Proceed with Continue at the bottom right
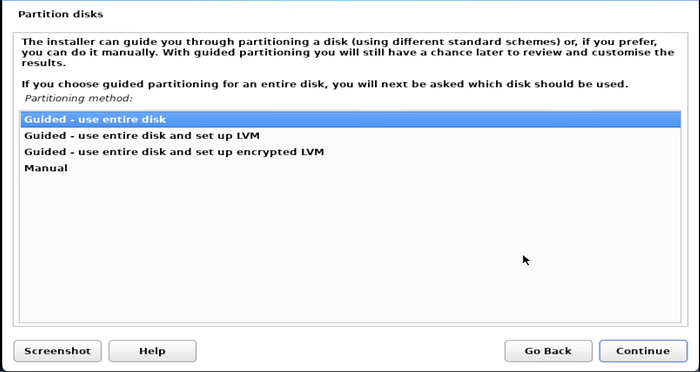This screenshot has width=700, height=372. click(x=643, y=351)
